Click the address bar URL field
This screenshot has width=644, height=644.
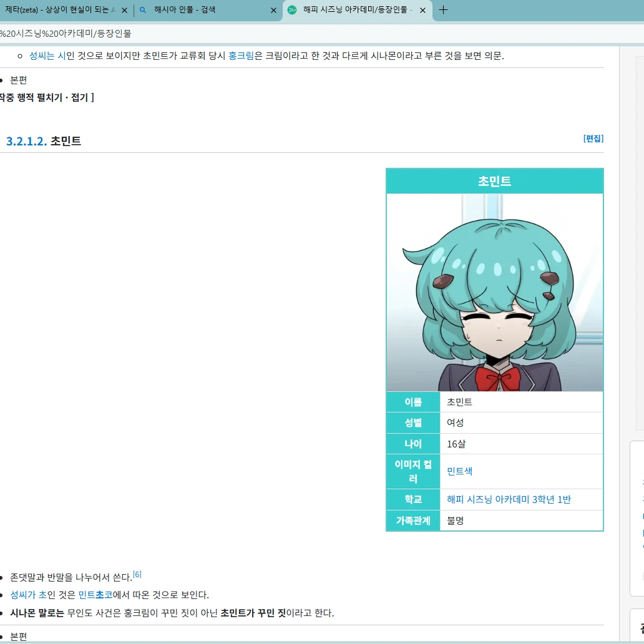click(250, 33)
